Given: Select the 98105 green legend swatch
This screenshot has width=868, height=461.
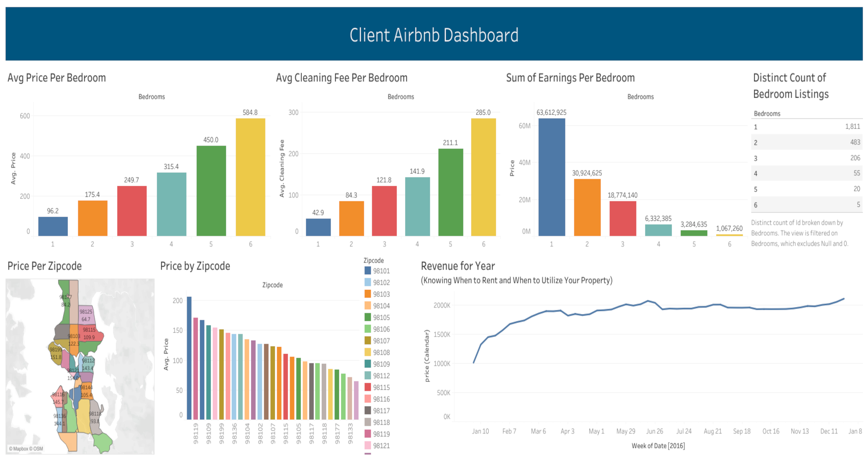Looking at the screenshot, I should pos(368,317).
